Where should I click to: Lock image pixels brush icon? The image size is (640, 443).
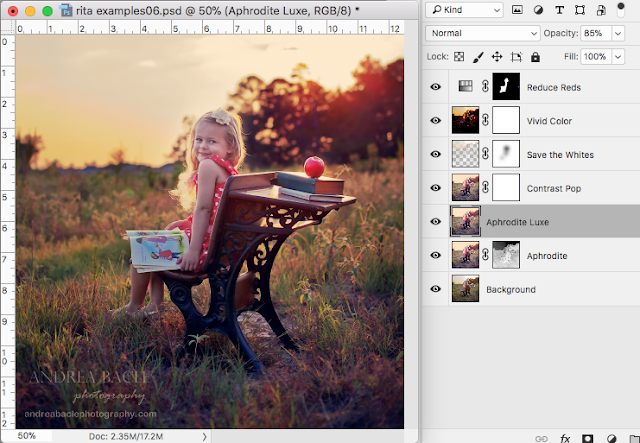point(478,57)
